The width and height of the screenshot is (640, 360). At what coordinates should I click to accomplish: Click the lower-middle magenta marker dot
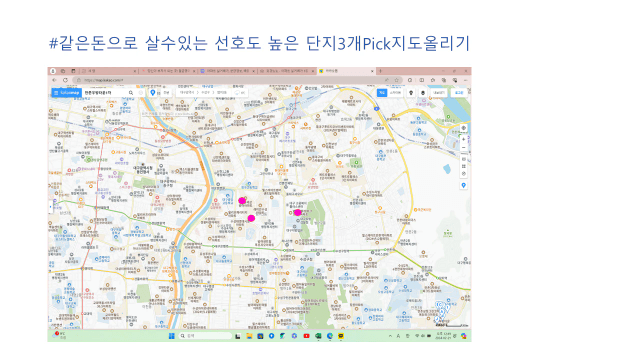(x=251, y=218)
